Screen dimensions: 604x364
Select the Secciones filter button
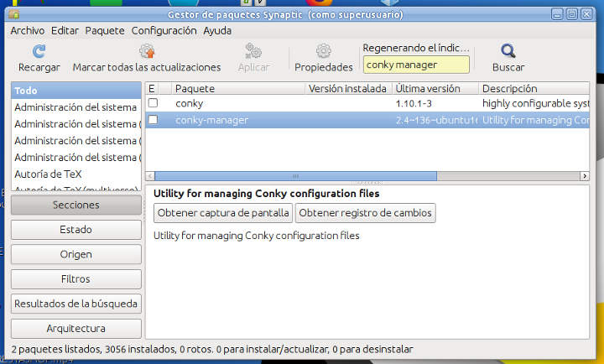pos(75,205)
